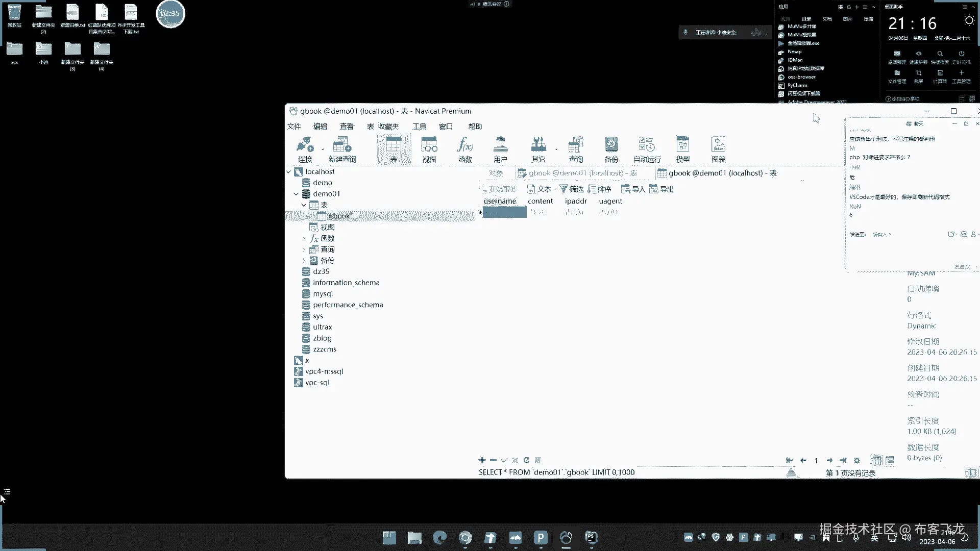Collapse the localhost connection tree
This screenshot has height=551, width=980.
click(289, 172)
